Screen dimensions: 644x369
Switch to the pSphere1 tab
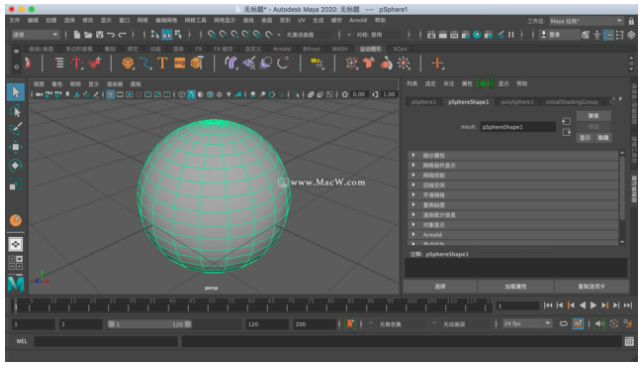[423, 102]
